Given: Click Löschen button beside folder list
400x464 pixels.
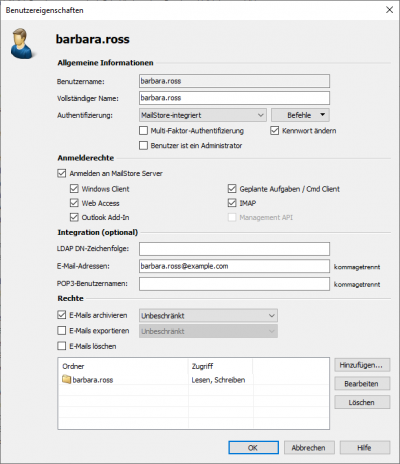Looking at the screenshot, I should (362, 402).
